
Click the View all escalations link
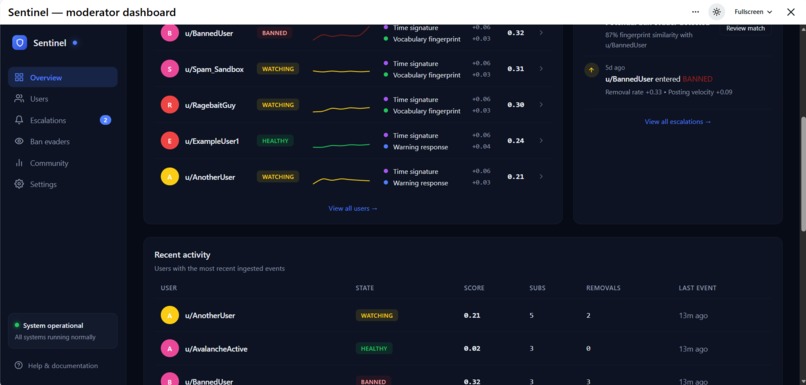(x=678, y=122)
